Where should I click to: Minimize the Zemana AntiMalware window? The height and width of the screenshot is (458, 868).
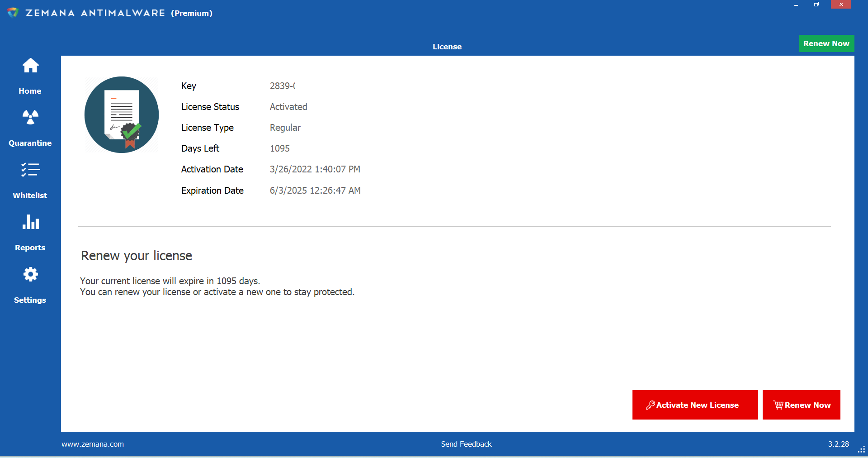coord(796,5)
